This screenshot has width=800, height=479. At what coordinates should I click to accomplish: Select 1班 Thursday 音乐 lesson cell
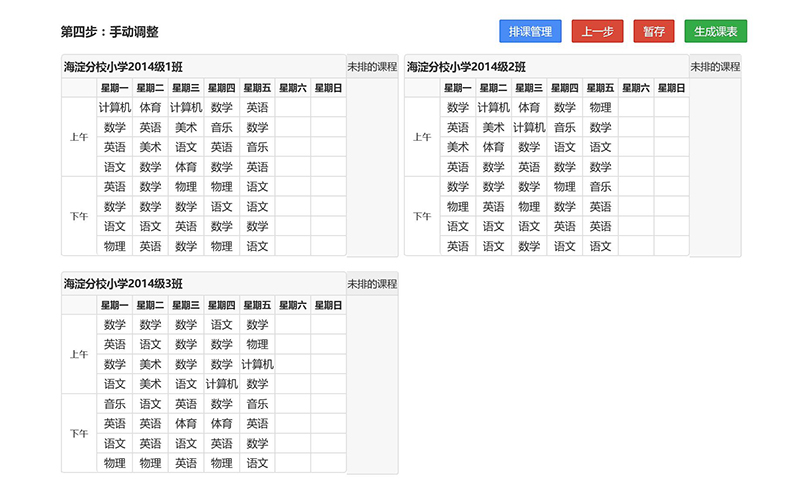point(221,127)
